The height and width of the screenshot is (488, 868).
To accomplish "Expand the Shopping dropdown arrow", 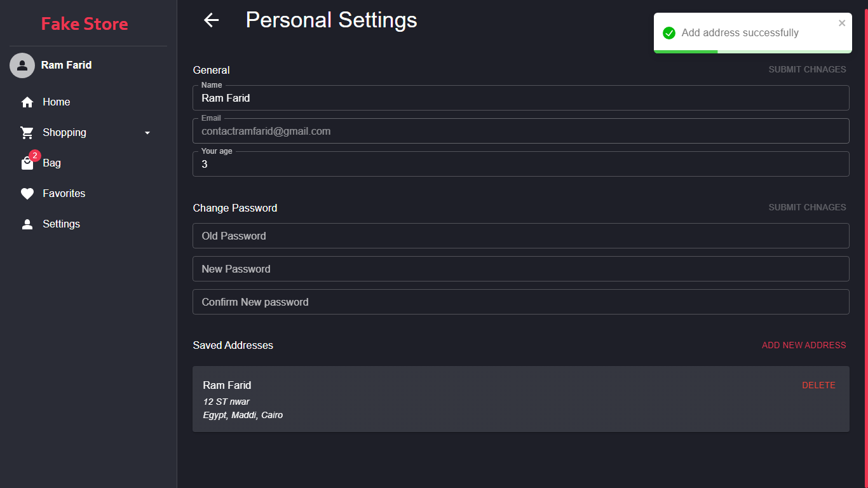I will pos(147,133).
